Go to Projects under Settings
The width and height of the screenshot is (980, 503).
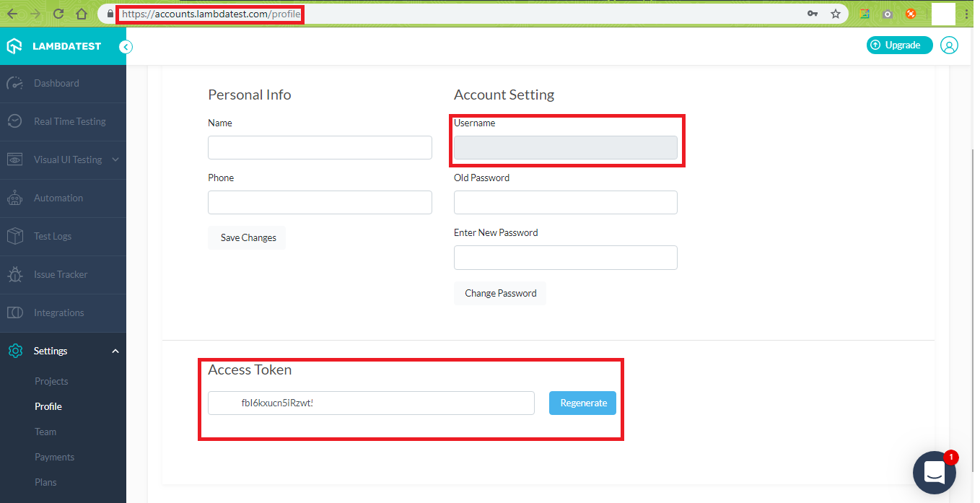(51, 381)
